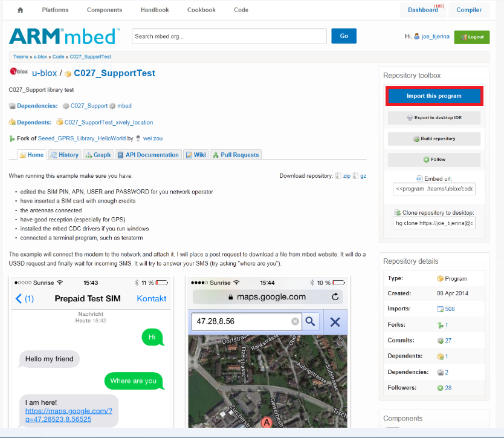This screenshot has height=438, width=504.
Task: Click the refresh icon in maps address bar
Action: pyautogui.click(x=335, y=296)
